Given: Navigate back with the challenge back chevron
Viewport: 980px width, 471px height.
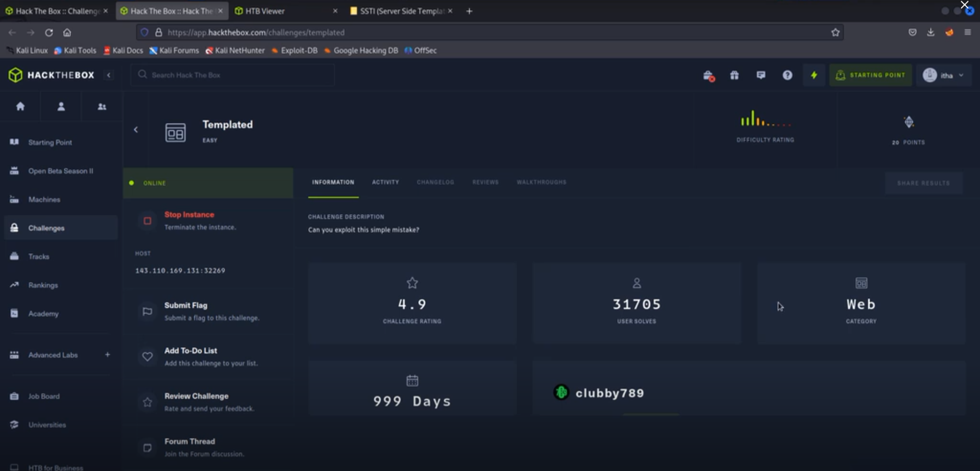Looking at the screenshot, I should [136, 130].
